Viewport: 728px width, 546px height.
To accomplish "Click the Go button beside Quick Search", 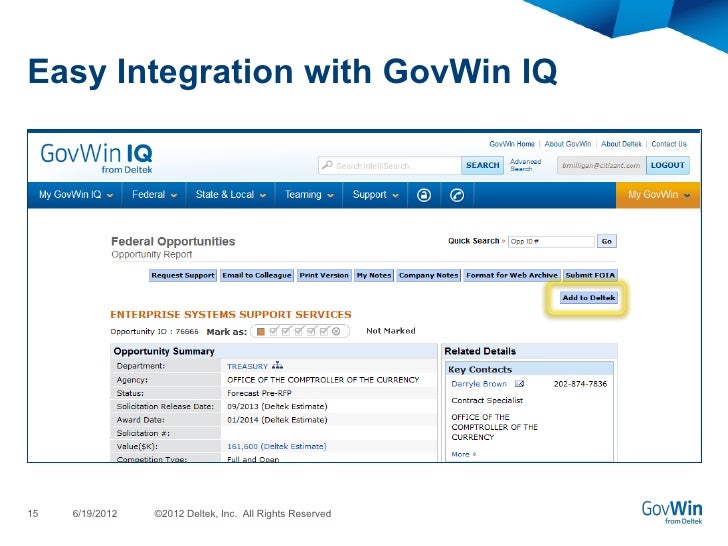I will (606, 241).
